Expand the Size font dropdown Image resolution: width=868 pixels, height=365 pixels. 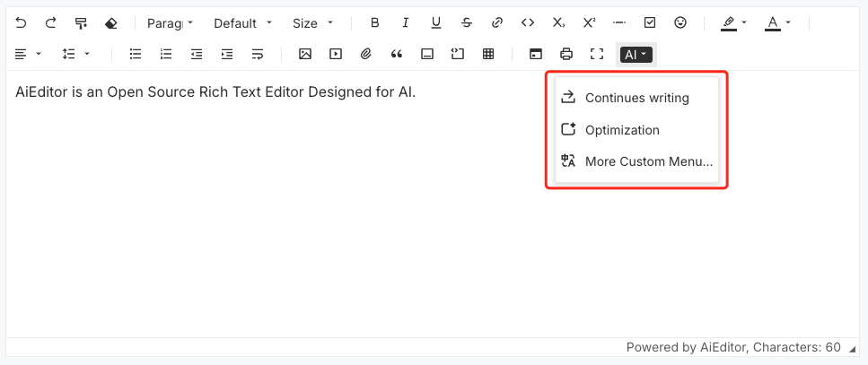pyautogui.click(x=312, y=23)
